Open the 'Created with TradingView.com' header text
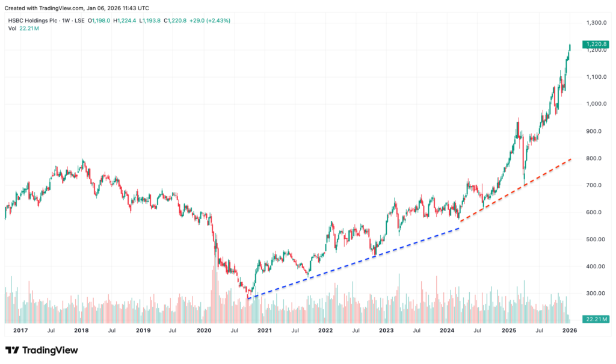Viewport: 616px width, 364px height. (79, 8)
